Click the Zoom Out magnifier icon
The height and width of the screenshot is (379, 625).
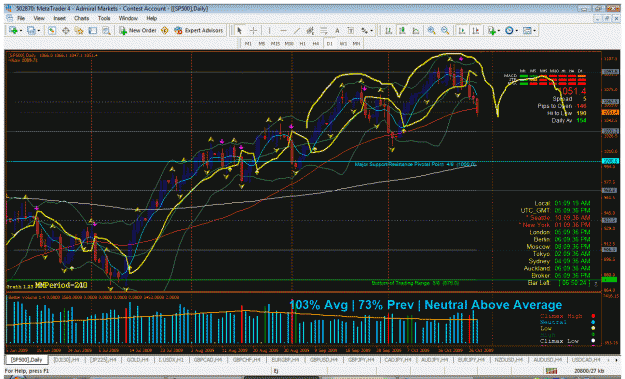(445, 30)
